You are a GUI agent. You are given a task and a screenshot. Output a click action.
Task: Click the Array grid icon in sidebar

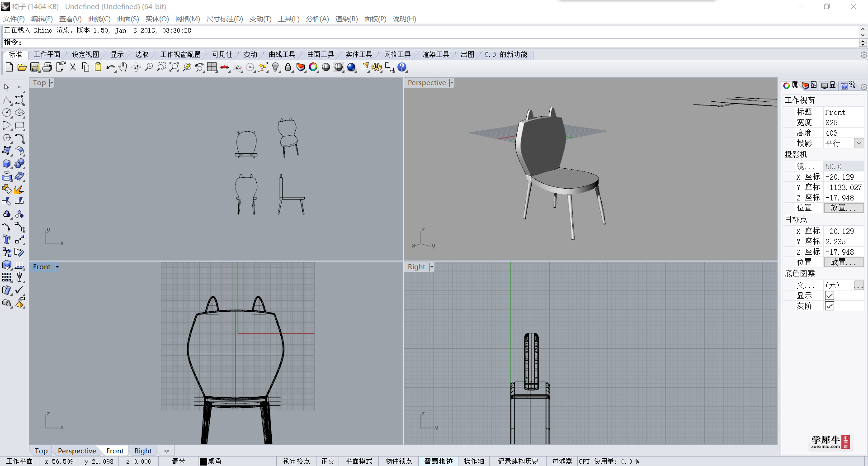coord(7,277)
